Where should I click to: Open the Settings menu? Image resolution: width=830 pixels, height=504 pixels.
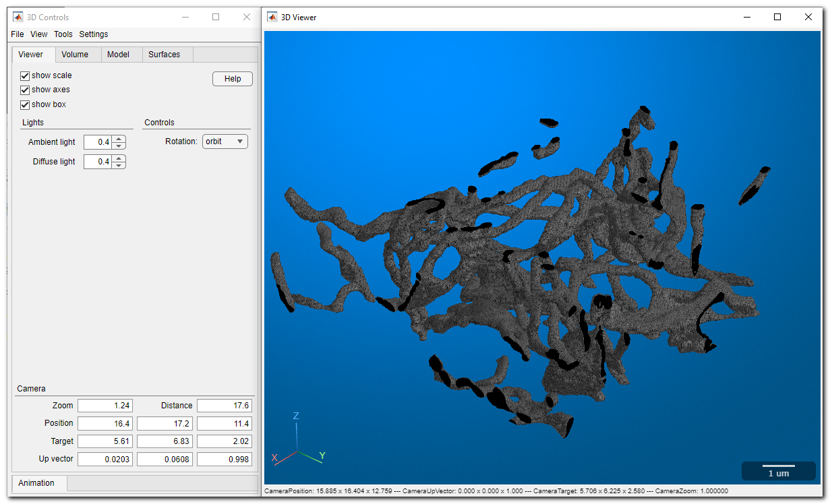93,34
